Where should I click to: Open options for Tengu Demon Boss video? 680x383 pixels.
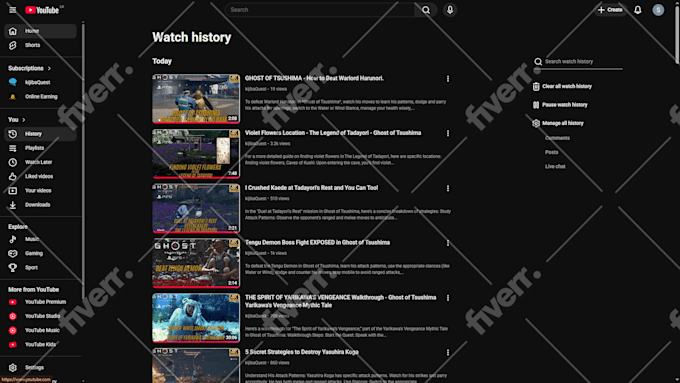pos(448,243)
